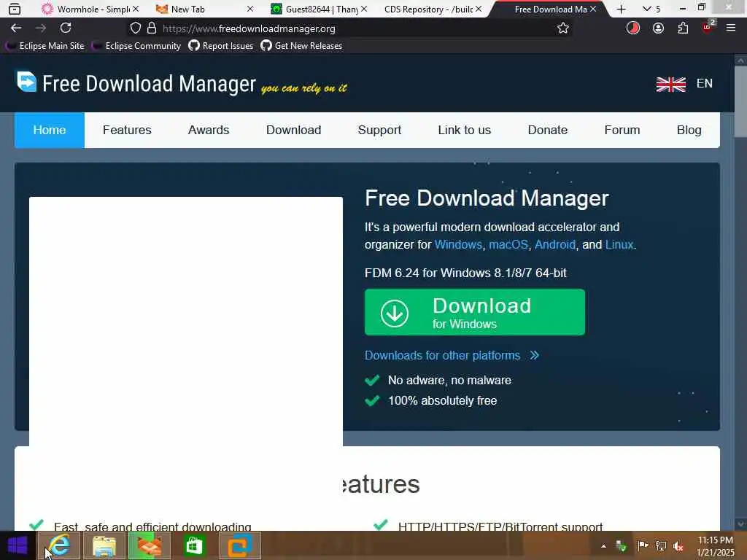Click the green Download for Windows button
Screen dimensions: 747x560
tap(474, 312)
